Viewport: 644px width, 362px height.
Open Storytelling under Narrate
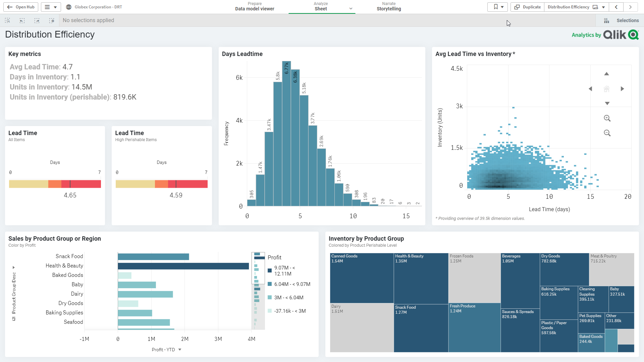[389, 8]
